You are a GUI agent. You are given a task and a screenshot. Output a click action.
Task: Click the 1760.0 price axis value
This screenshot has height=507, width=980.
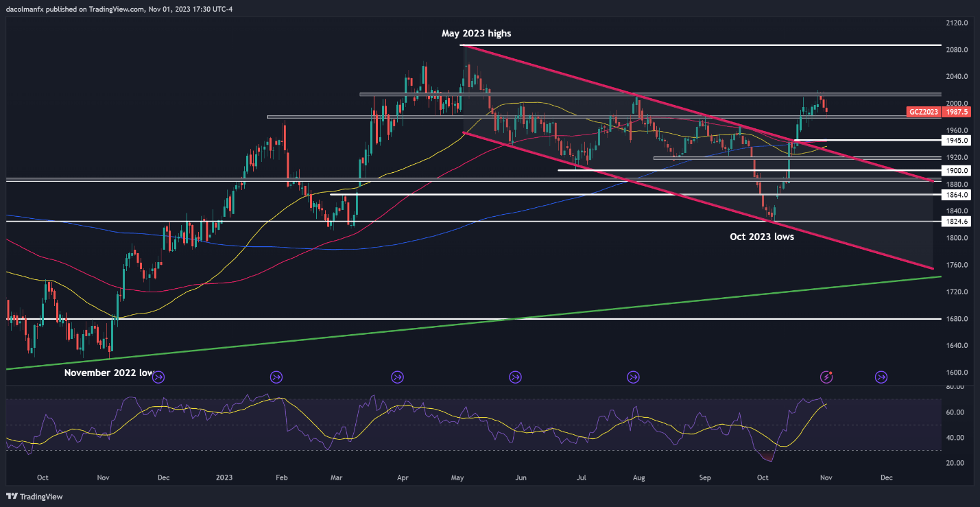pos(957,265)
